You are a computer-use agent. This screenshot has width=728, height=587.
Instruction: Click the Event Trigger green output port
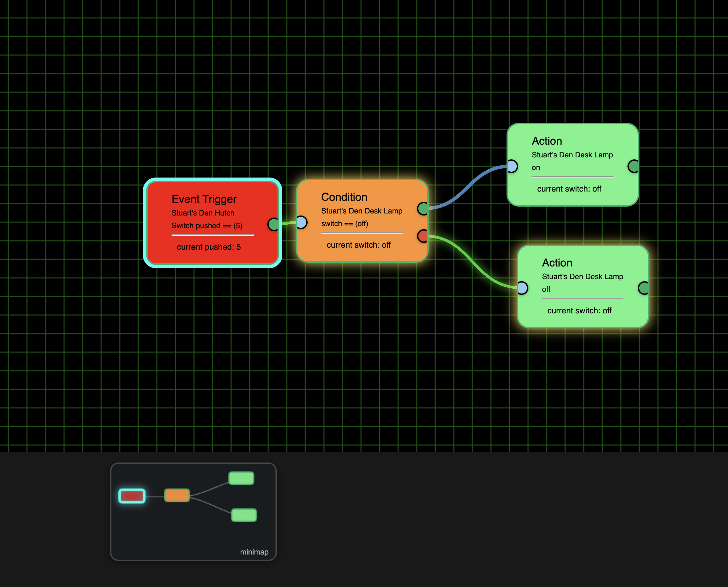click(x=273, y=224)
